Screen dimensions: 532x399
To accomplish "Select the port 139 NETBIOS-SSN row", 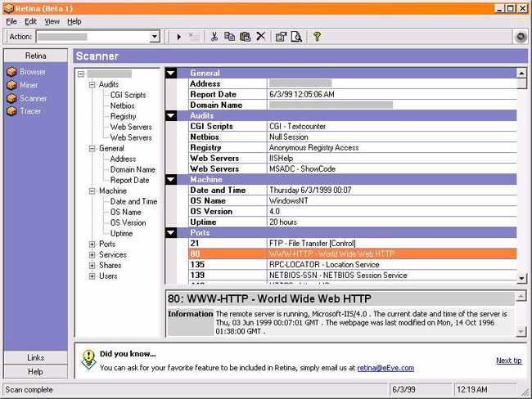I will click(x=353, y=275).
